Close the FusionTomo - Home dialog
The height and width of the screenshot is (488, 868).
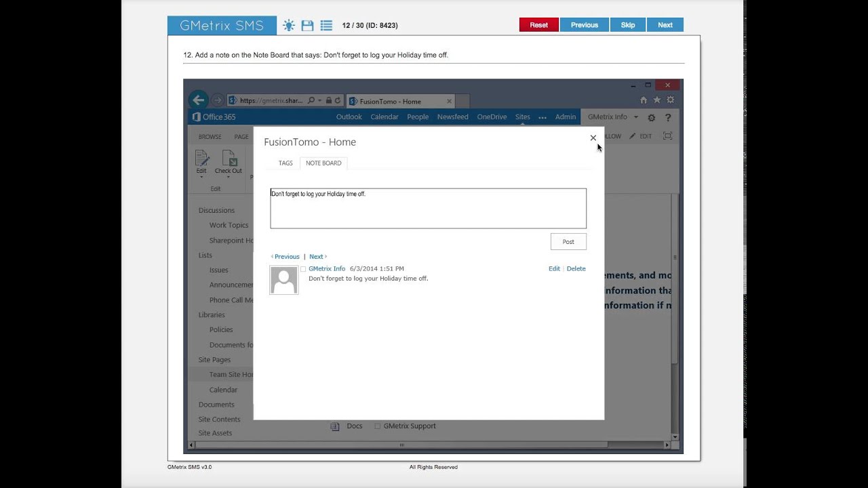(x=593, y=138)
